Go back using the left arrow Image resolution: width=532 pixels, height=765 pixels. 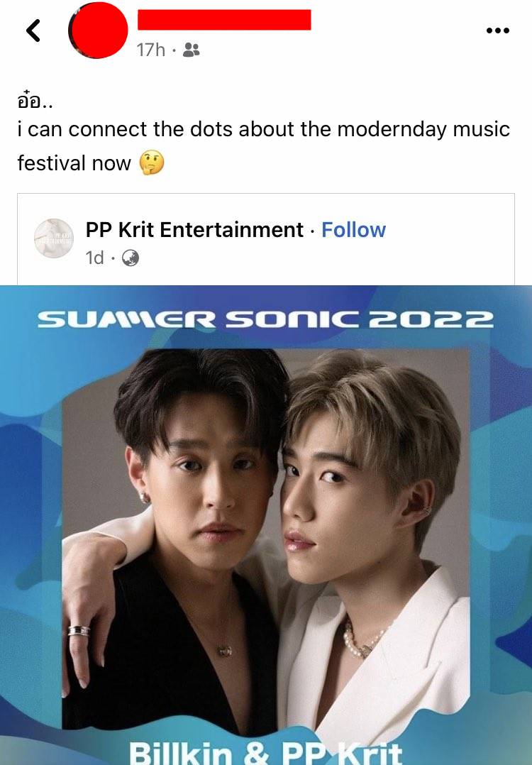pyautogui.click(x=33, y=31)
